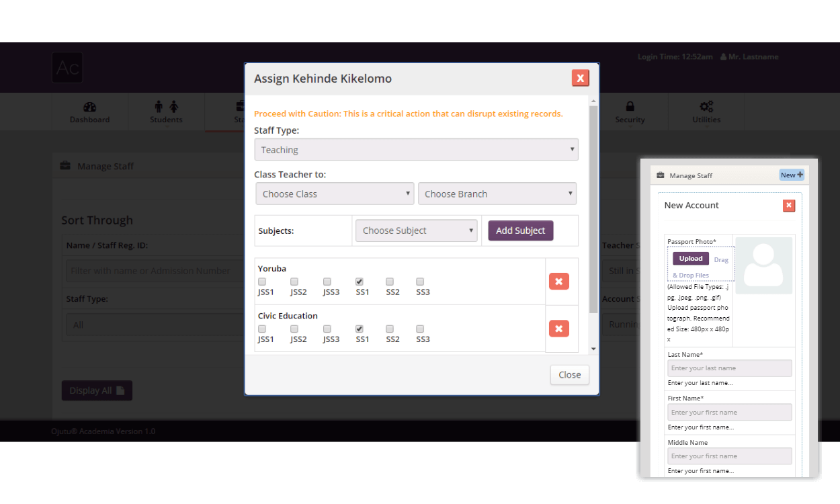The image size is (840, 504).
Task: Open the Students navigation item
Action: click(x=166, y=112)
